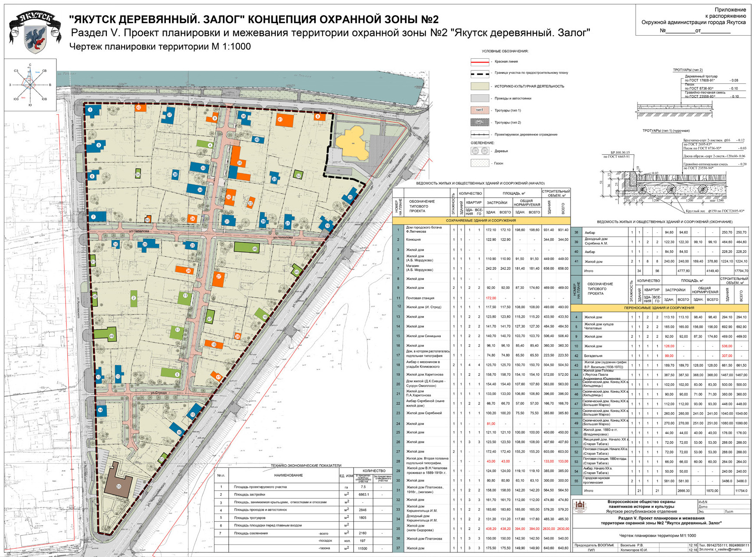Image resolution: width=756 pixels, height=557 pixels.
Task: Select orange building number 41
Action: (x=284, y=120)
